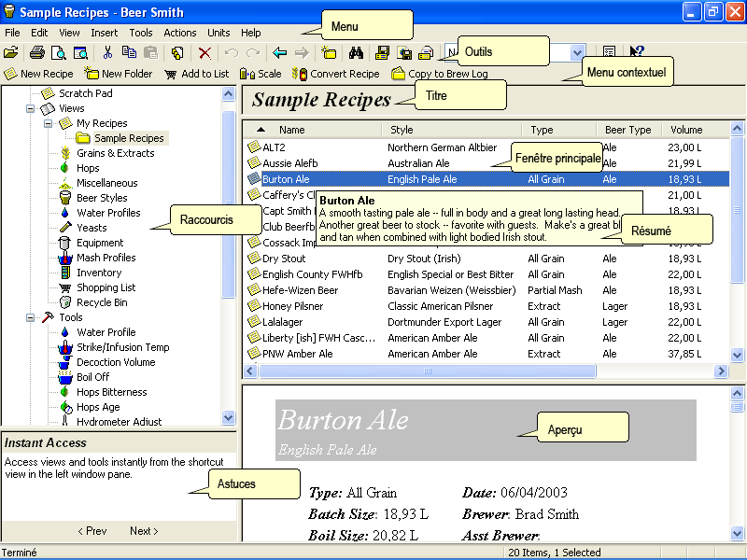Image resolution: width=747 pixels, height=560 pixels.
Task: Click the Add to List button
Action: tap(197, 74)
